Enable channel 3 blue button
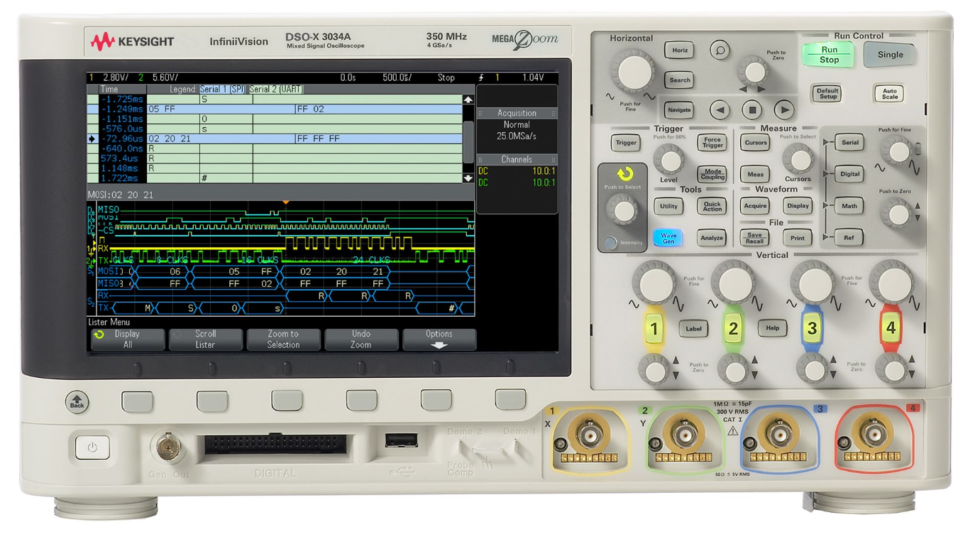This screenshot has height=549, width=980. 811,328
